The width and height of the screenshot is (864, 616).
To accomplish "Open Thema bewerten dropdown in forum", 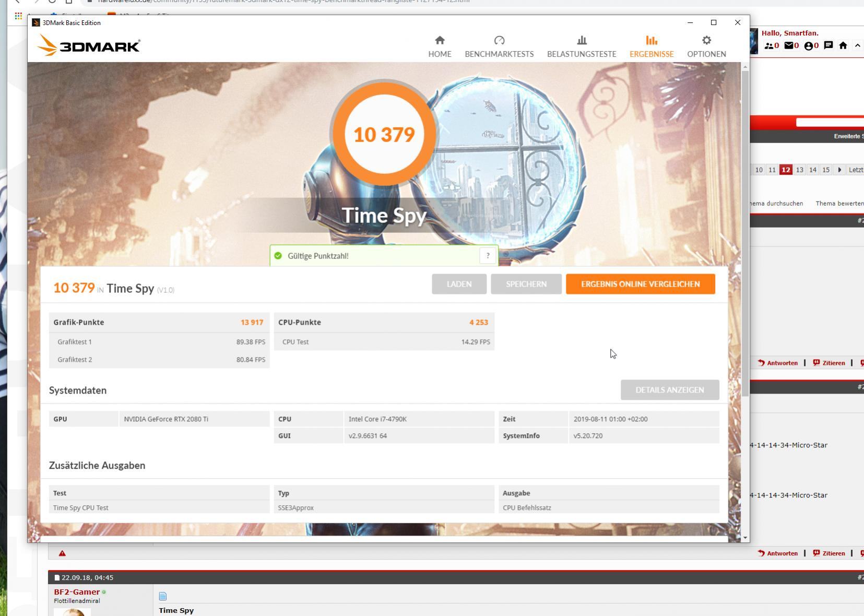I will tap(839, 204).
